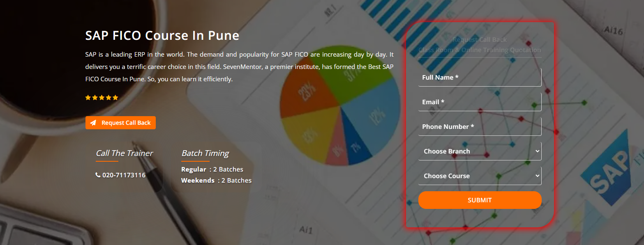Click the first star in the rating
644x245 pixels.
point(88,98)
